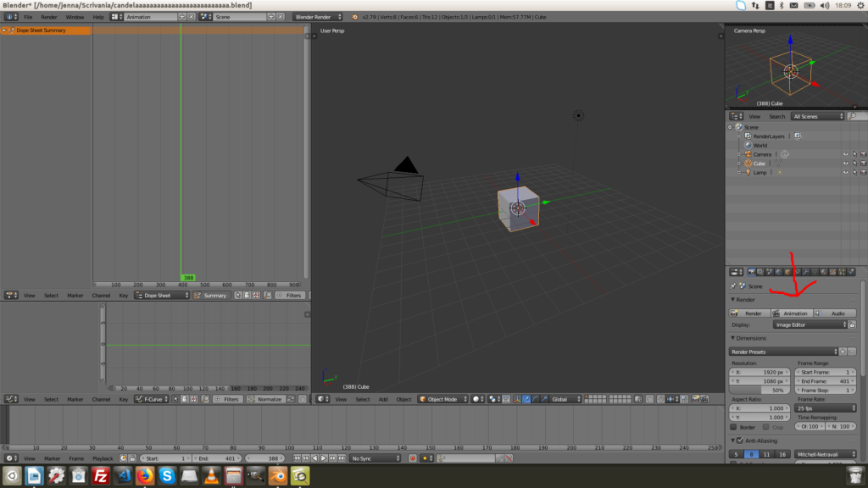Open the Help menu

click(98, 17)
